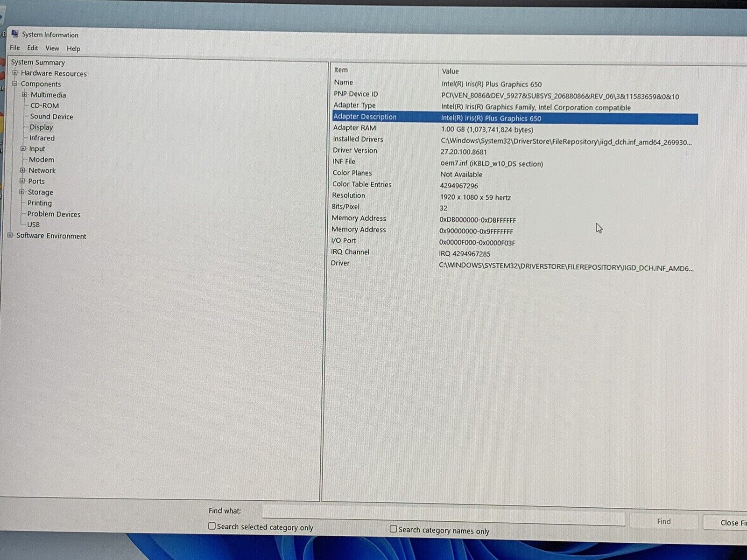
Task: Collapse the Components node
Action: click(x=14, y=84)
